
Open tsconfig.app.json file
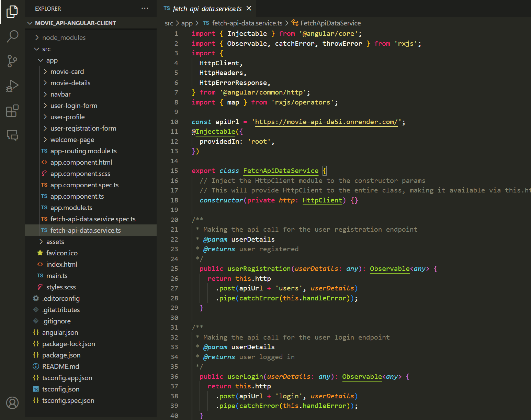(91, 378)
